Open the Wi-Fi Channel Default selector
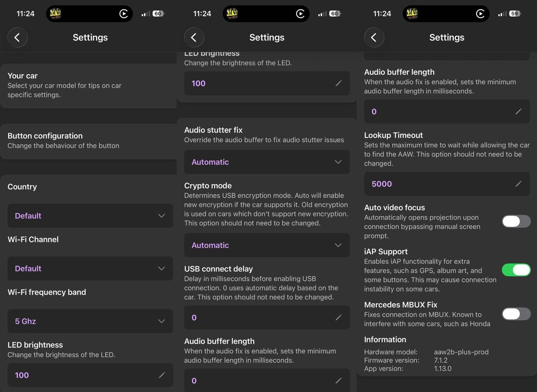Viewport: 537px width, 392px height. 90,268
